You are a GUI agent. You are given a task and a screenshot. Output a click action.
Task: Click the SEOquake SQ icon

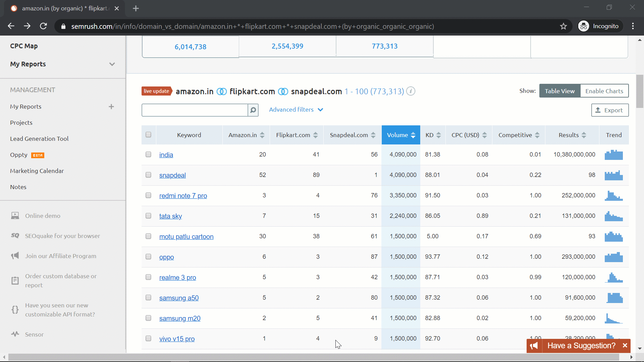point(15,236)
